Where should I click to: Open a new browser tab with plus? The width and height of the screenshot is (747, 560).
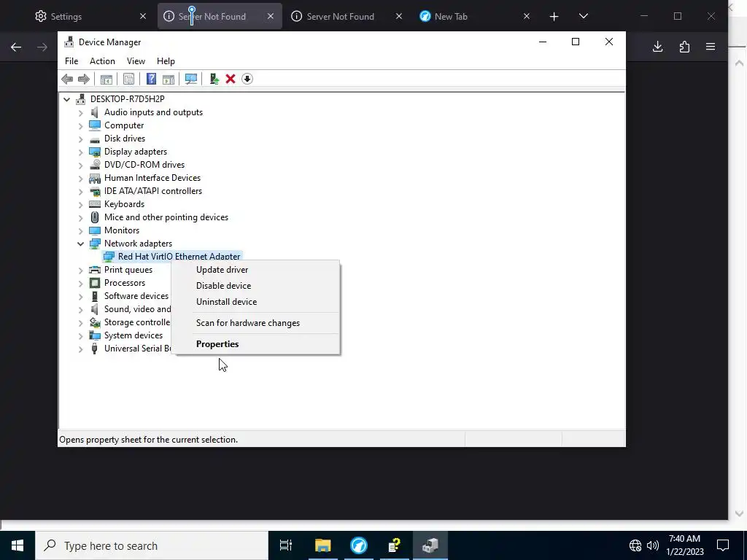554,17
